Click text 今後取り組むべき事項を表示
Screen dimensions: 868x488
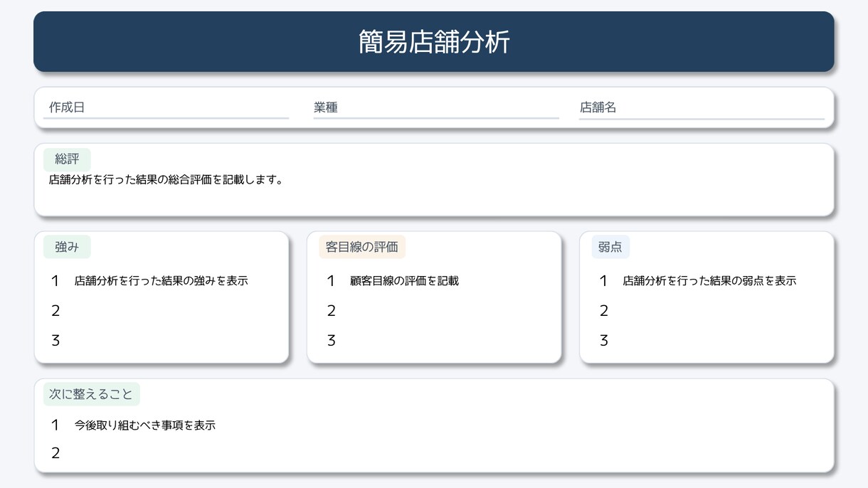point(144,425)
